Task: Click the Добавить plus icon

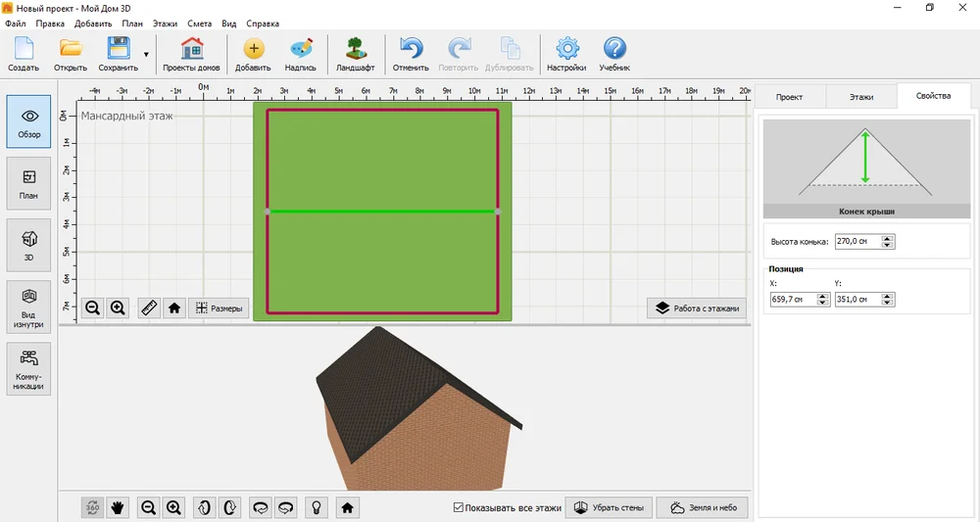Action: 253,48
